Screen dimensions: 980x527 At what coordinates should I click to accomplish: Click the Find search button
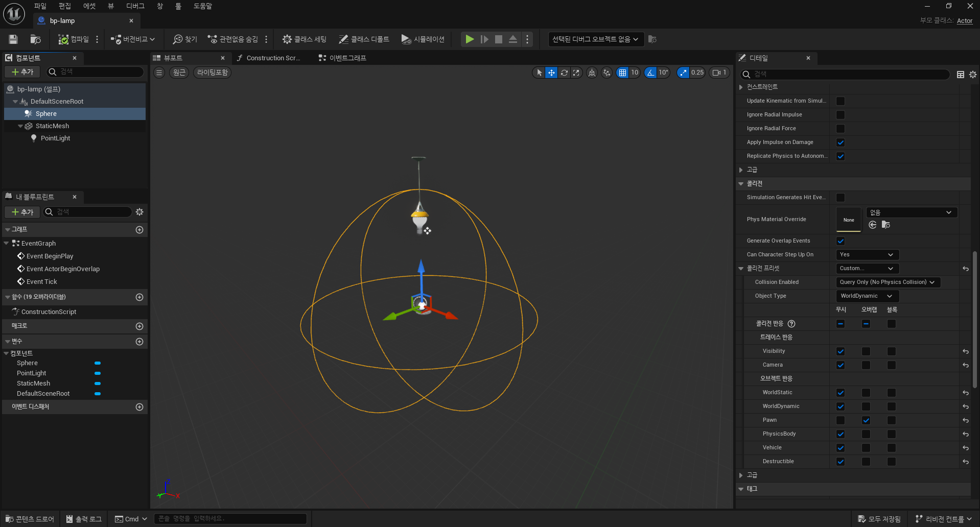pyautogui.click(x=185, y=39)
